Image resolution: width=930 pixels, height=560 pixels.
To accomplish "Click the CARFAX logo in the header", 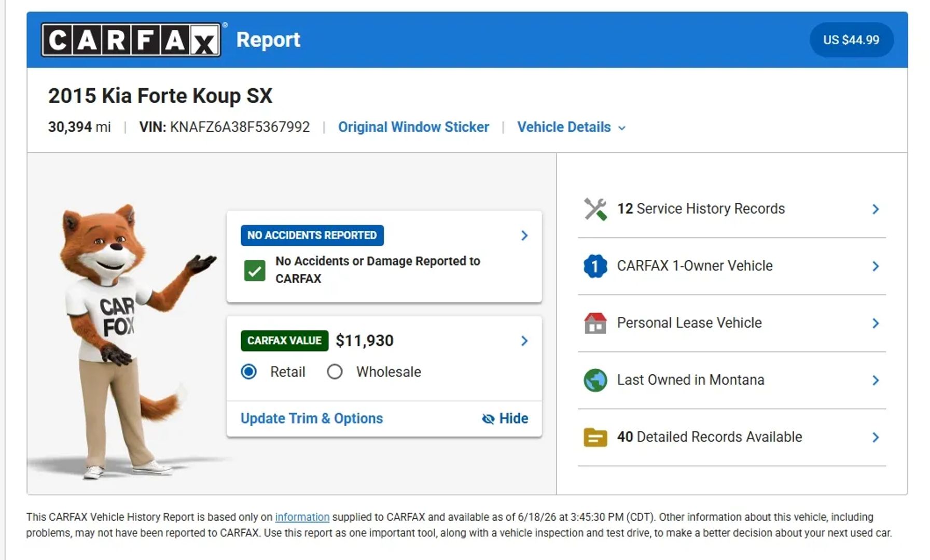I will pos(131,39).
